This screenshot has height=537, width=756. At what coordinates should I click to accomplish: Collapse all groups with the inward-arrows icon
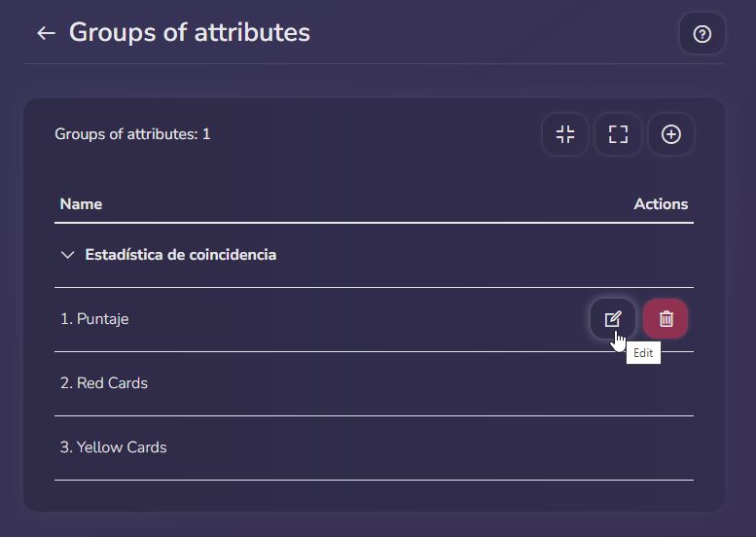tap(565, 134)
